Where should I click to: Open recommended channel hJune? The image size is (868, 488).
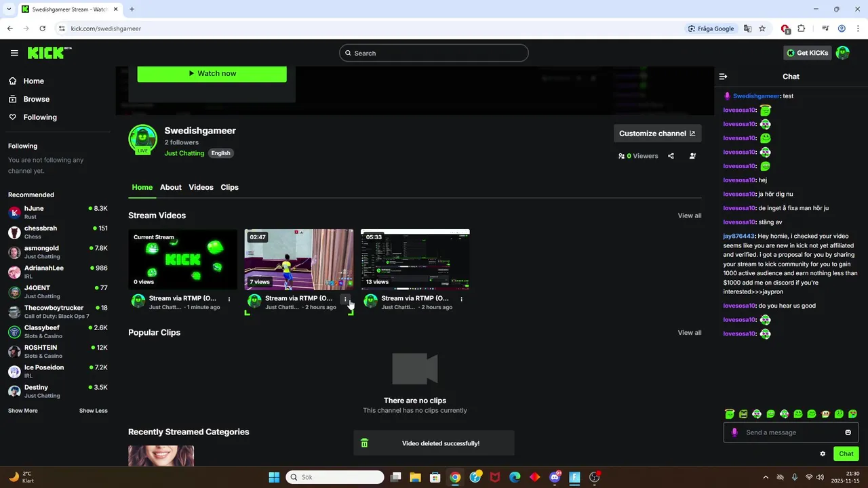pos(58,213)
